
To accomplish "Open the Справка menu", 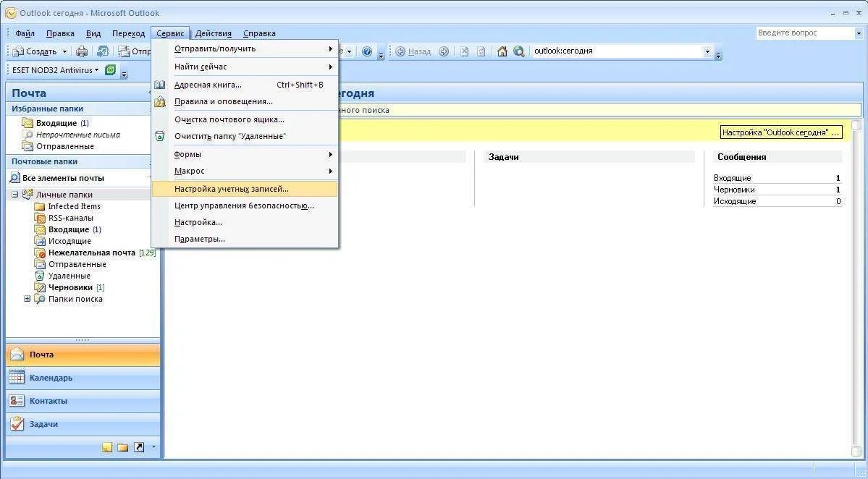I will pyautogui.click(x=259, y=33).
